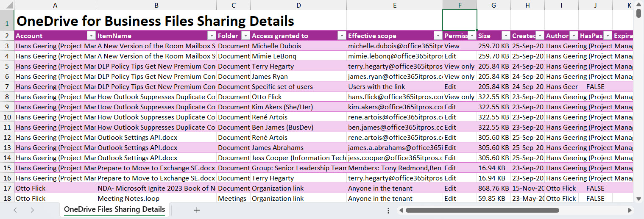Select the OneDrive Files Sharing Details sheet tab

point(114,209)
